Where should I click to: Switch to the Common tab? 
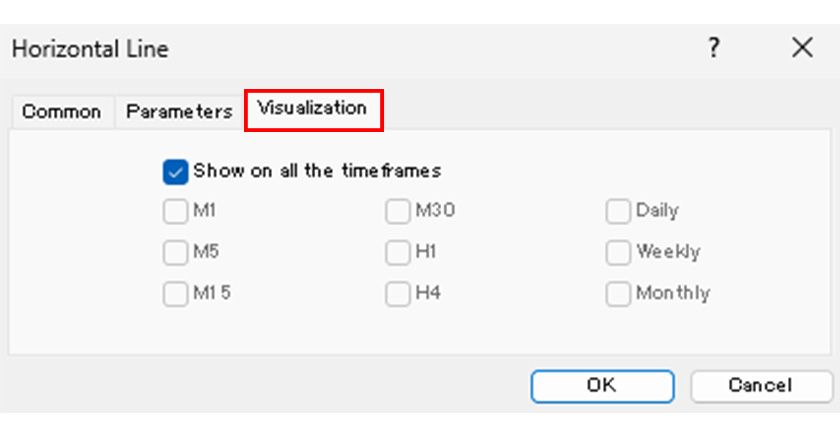coord(61,112)
